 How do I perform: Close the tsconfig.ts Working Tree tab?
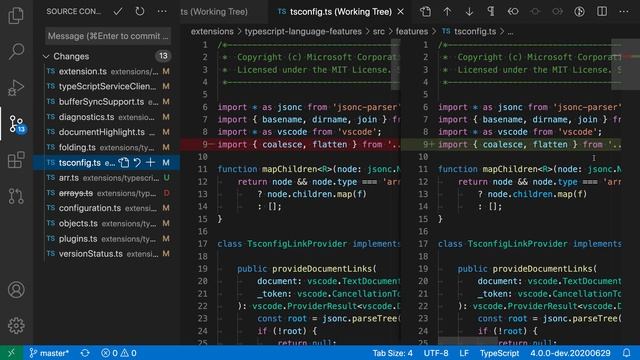[401, 12]
